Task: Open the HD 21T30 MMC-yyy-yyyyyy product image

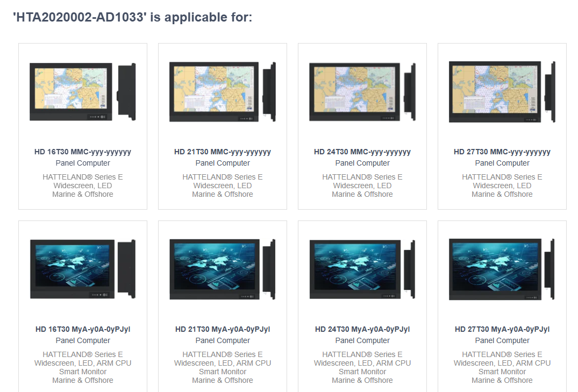Action: click(x=222, y=92)
